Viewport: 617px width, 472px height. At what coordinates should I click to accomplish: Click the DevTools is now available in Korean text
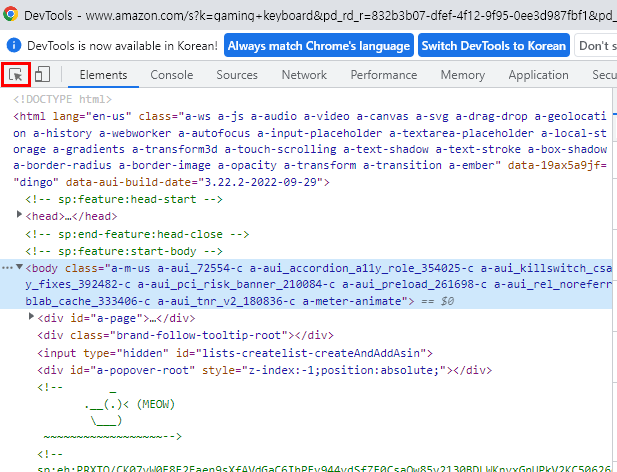point(122,46)
